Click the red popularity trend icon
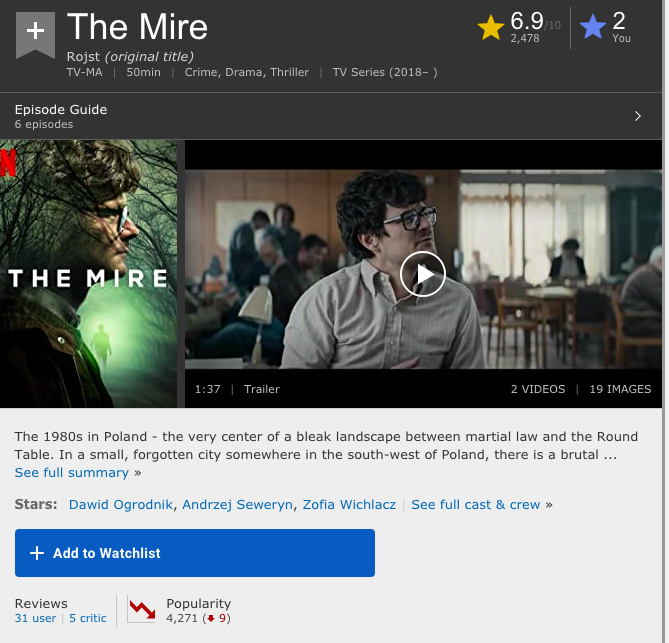This screenshot has height=643, width=669. point(142,610)
